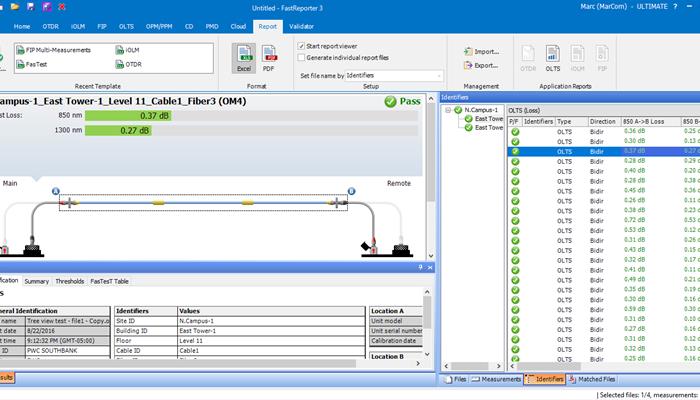Open the PMD ribbon tab
Screen dimensions: 700x400
click(212, 26)
